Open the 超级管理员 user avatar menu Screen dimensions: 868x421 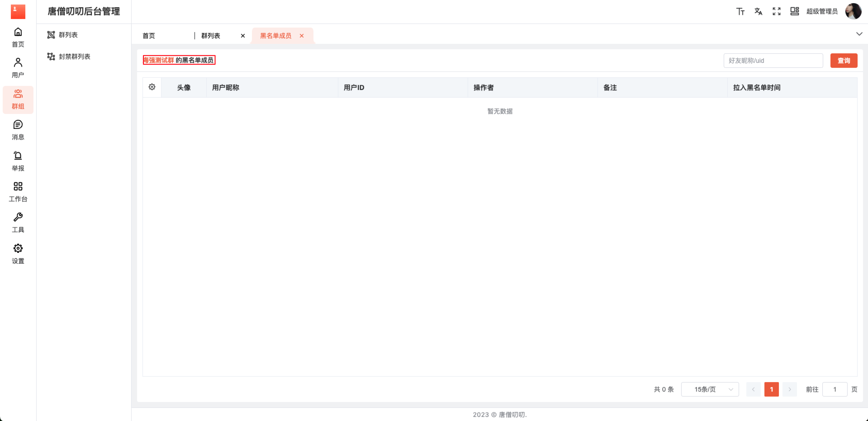[853, 12]
